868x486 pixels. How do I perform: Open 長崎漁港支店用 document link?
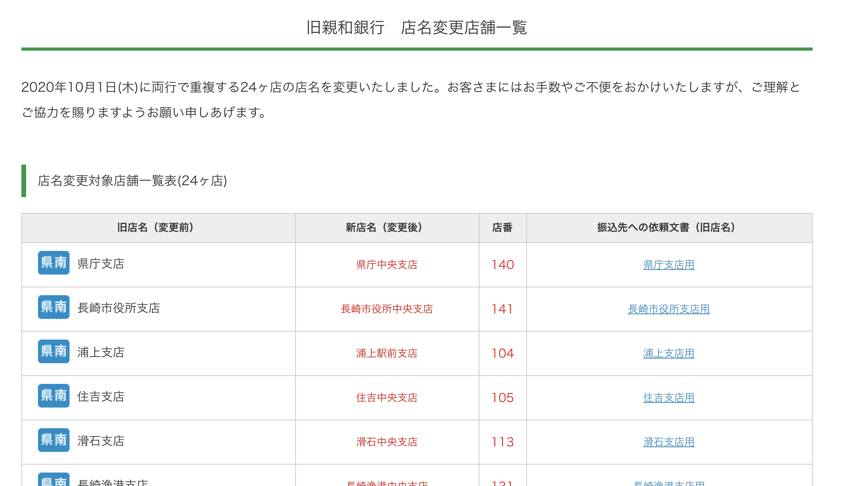[x=669, y=483]
